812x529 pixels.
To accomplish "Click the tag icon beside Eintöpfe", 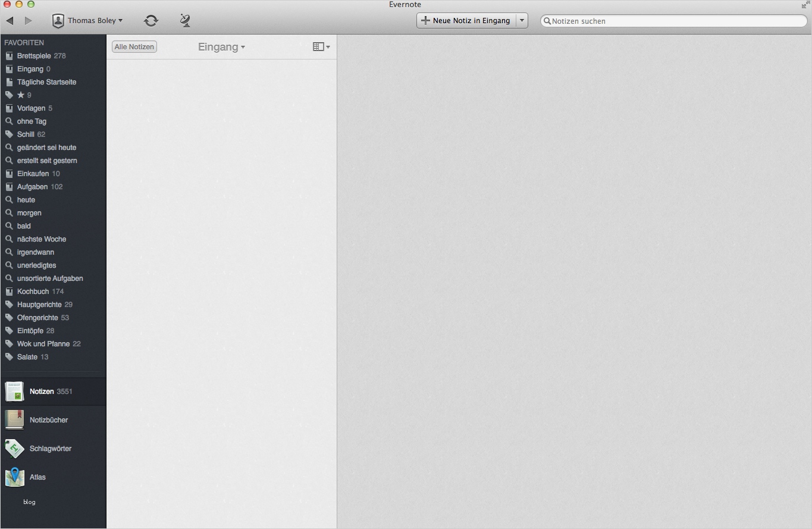I will click(x=9, y=331).
